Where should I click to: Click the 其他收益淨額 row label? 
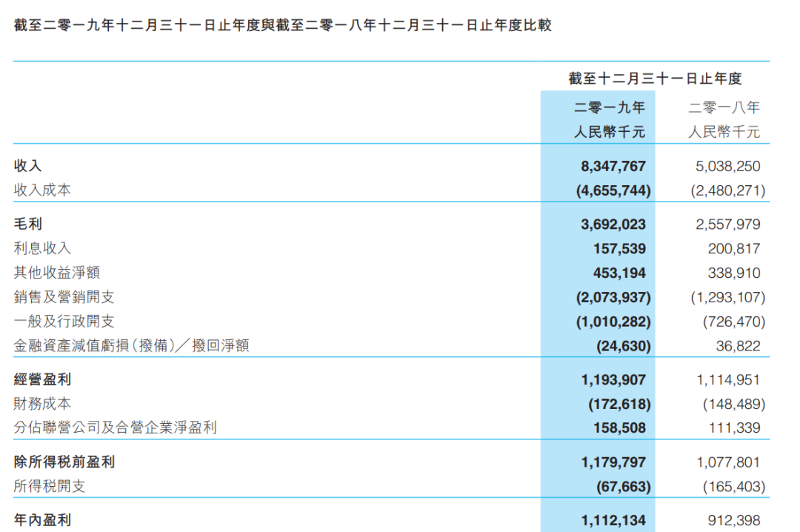56,272
